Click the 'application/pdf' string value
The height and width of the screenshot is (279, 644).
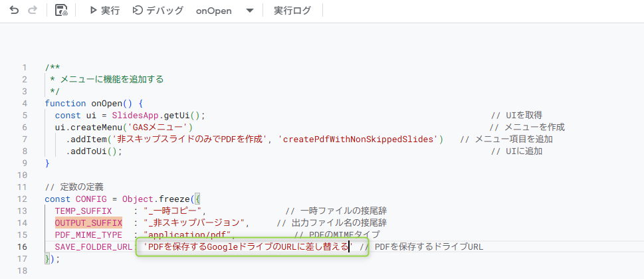188,235
